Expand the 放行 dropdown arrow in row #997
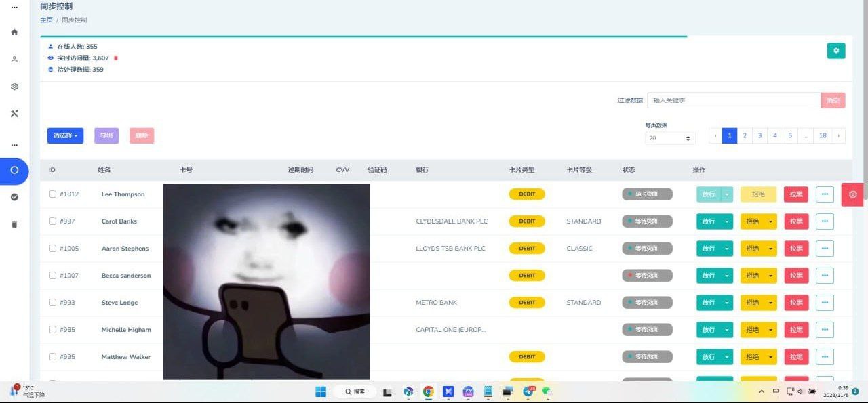Viewport: 868px width, 403px height. click(x=727, y=221)
